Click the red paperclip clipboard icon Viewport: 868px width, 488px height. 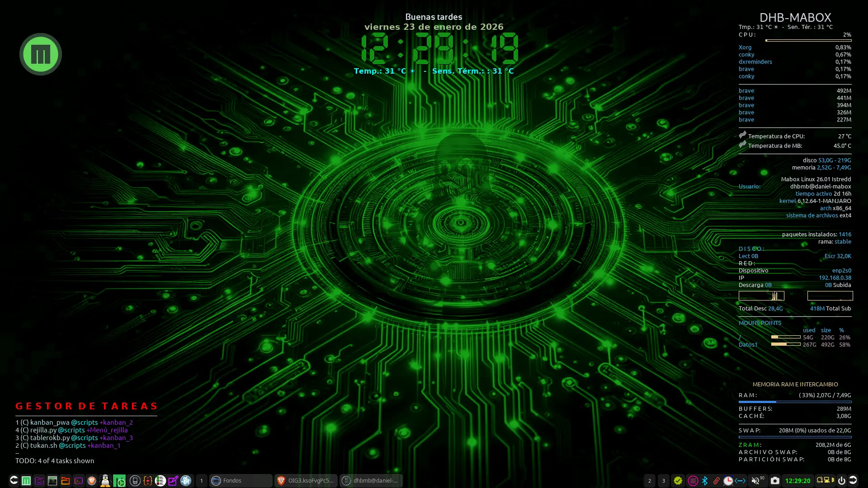[717, 481]
